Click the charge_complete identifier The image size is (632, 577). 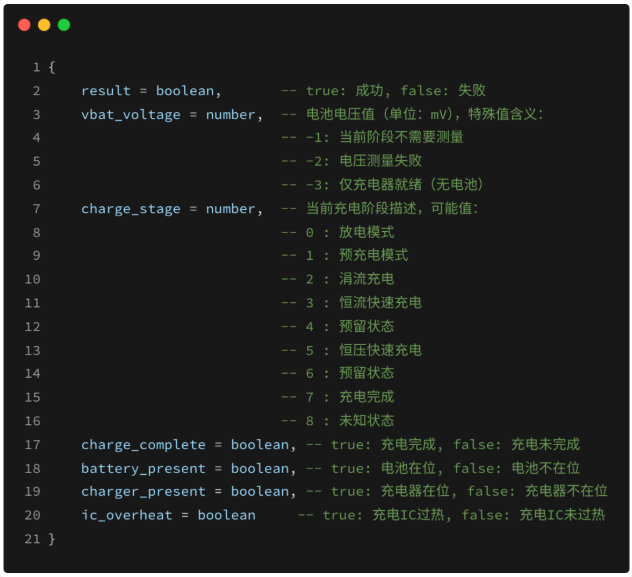point(143,445)
